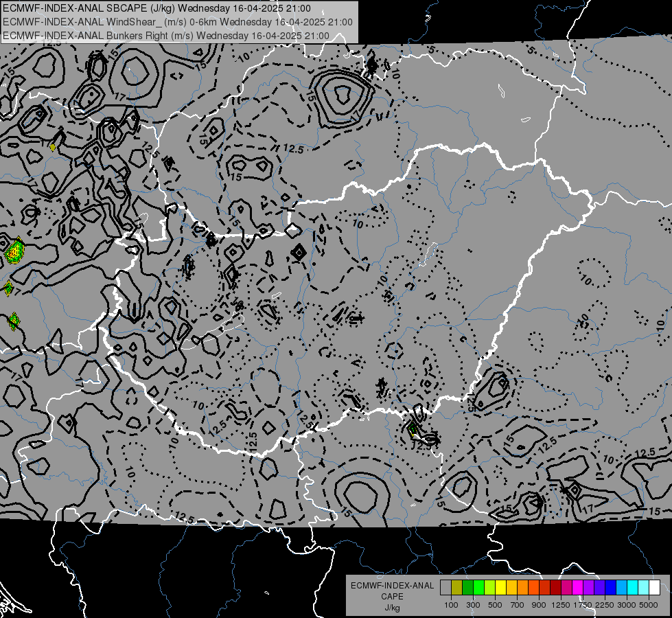Click the Bunkers Right (m/s) title line

pyautogui.click(x=166, y=36)
